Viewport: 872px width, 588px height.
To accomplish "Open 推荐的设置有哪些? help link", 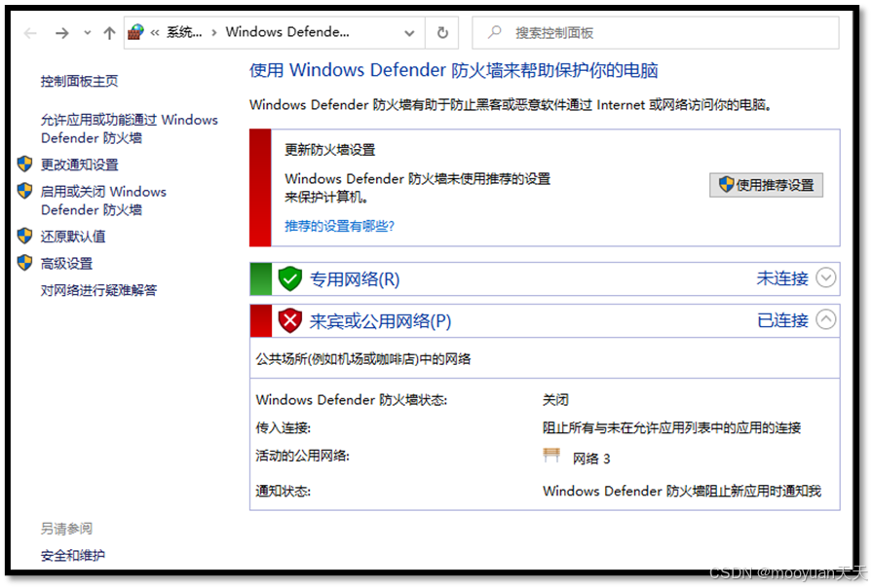I will click(x=339, y=226).
